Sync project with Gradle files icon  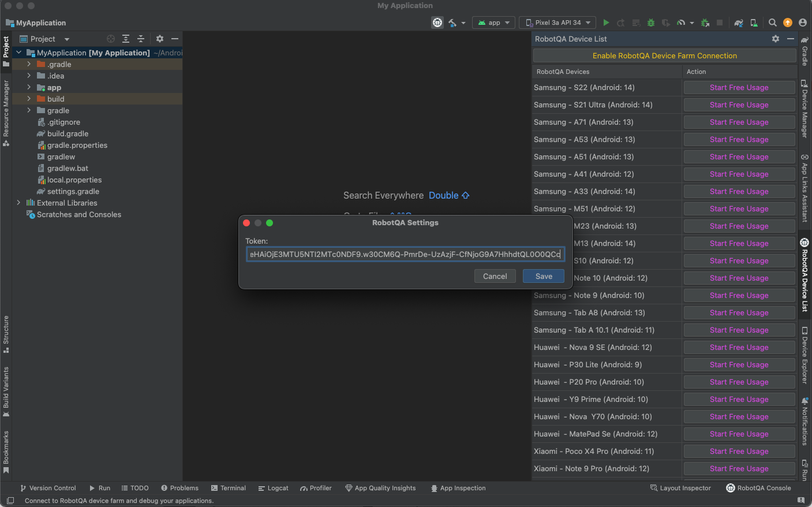click(x=739, y=23)
